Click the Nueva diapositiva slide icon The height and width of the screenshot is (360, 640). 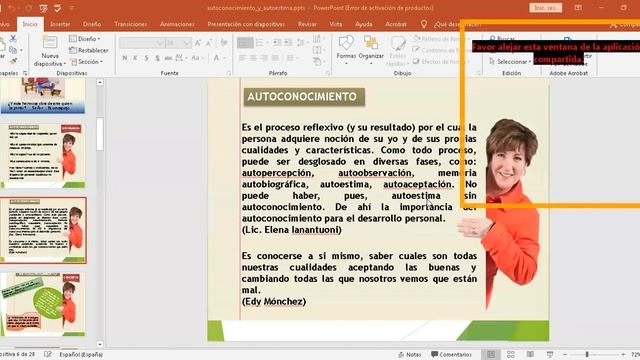pos(50,42)
